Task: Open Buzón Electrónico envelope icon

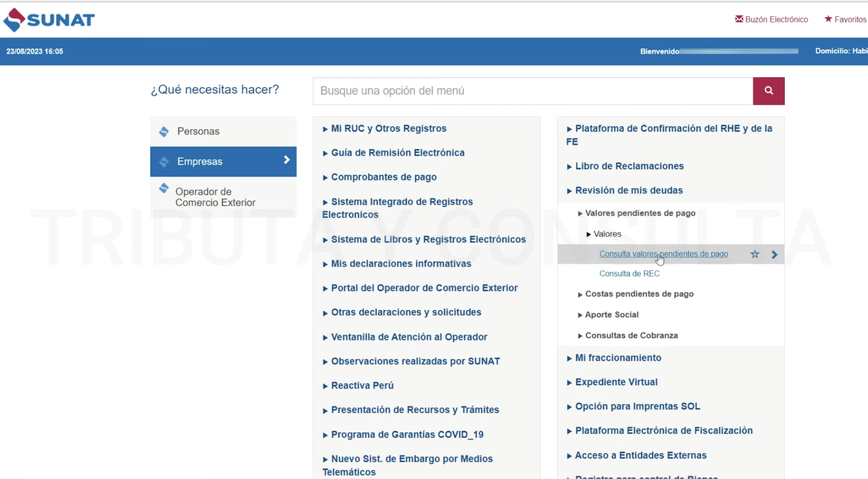Action: pos(739,19)
